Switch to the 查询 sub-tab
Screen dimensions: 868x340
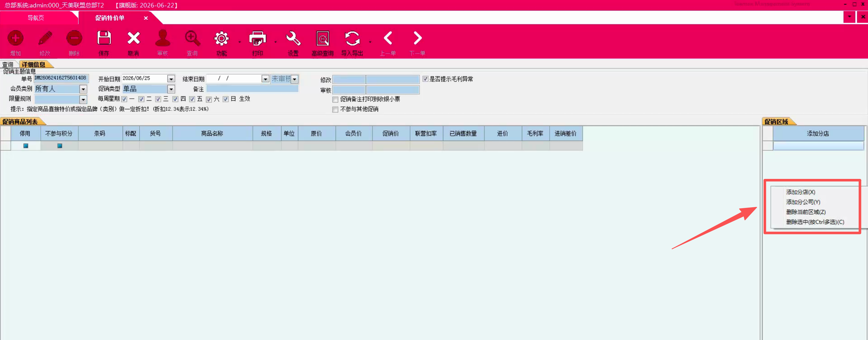[8, 64]
